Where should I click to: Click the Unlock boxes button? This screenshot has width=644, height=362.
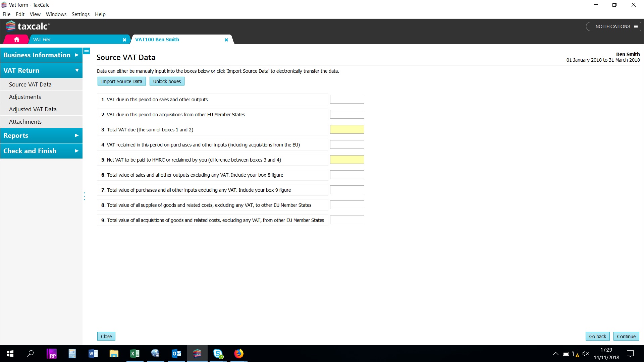tap(167, 81)
